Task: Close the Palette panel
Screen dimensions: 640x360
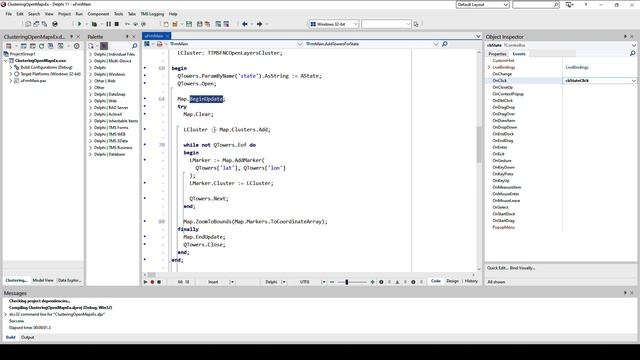Action: (x=133, y=36)
